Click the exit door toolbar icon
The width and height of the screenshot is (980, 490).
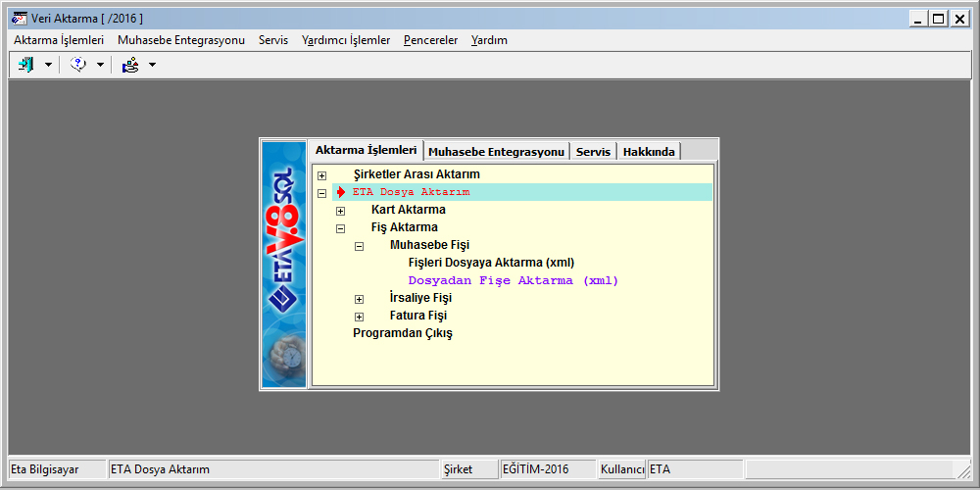pyautogui.click(x=25, y=65)
